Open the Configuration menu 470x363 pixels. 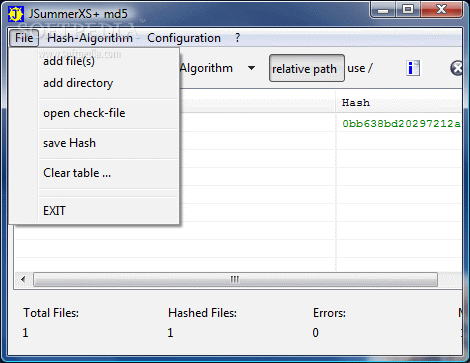click(x=184, y=38)
